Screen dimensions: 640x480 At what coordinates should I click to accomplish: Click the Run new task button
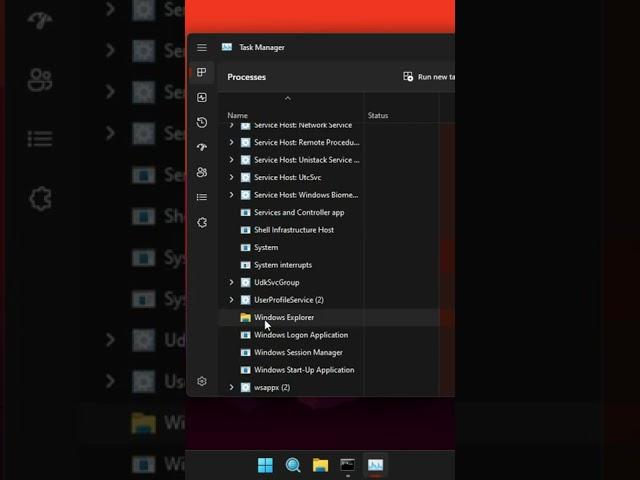(429, 77)
